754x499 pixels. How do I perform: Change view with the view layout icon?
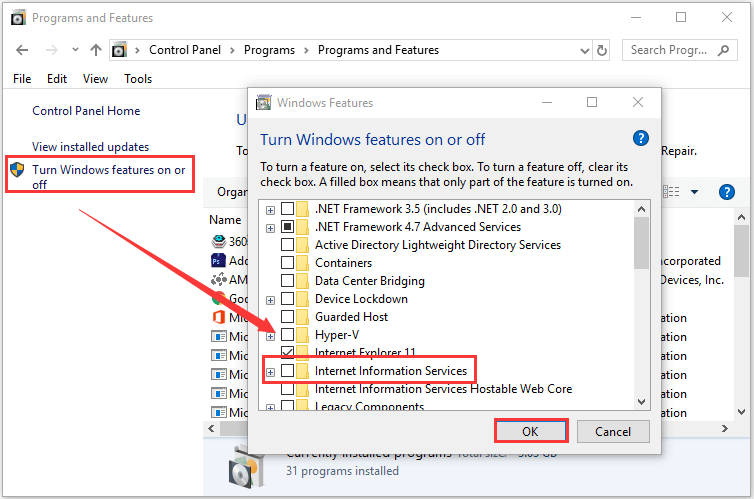coord(671,192)
